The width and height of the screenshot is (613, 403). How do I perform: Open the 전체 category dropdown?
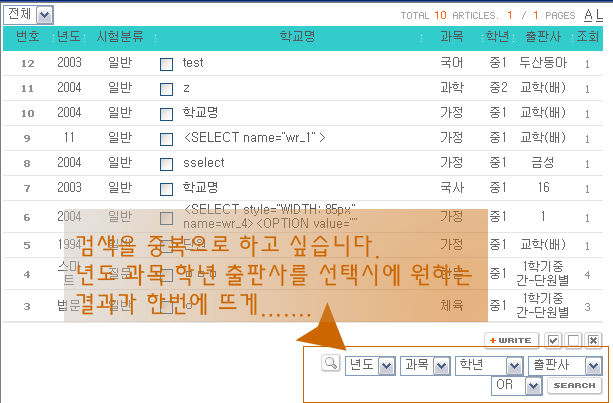pos(28,15)
